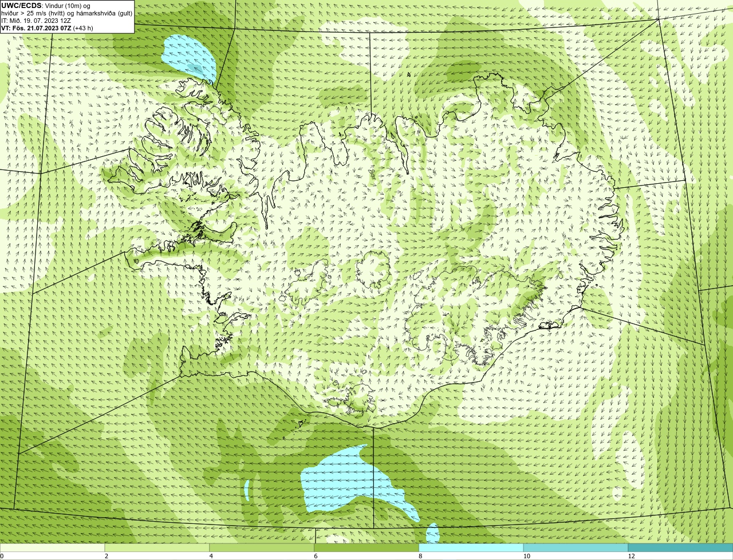Click the "VT: Fös. 21.07.2023 07Z (+43 h)" line

(x=47, y=28)
